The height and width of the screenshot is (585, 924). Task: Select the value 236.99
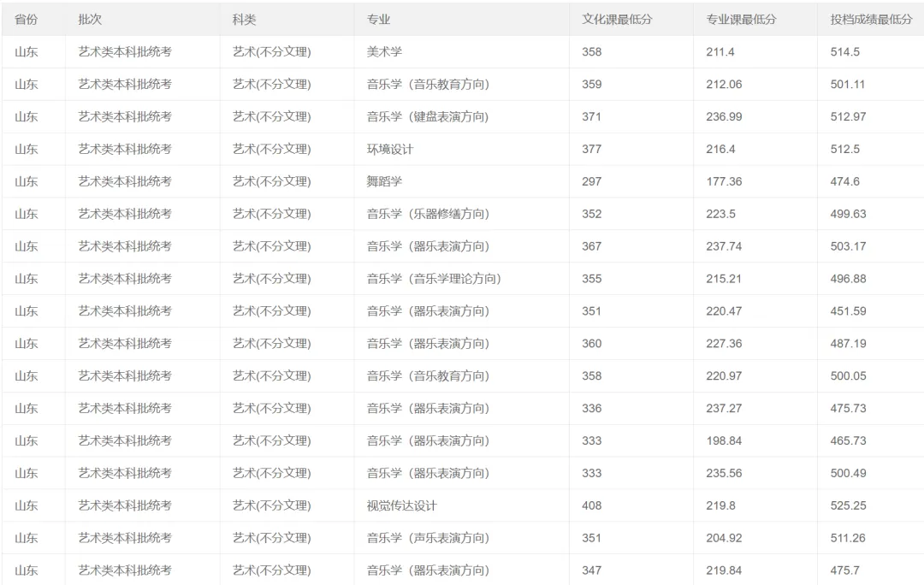(x=724, y=116)
